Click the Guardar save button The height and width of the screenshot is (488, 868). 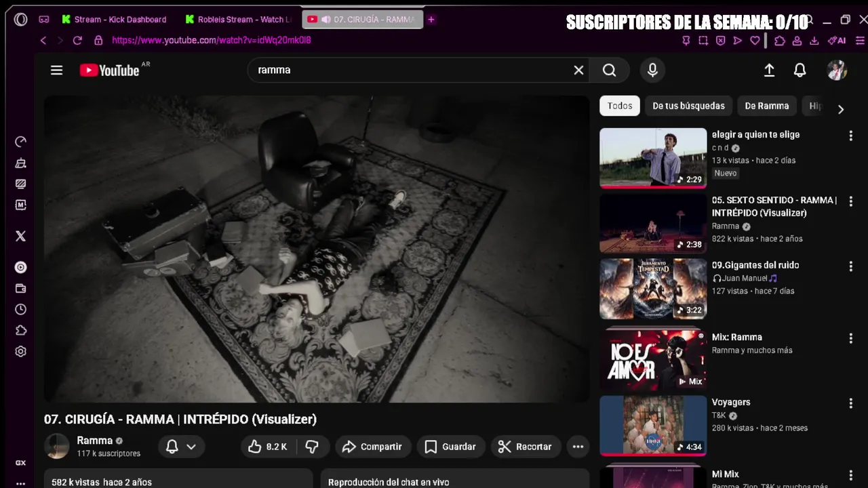point(450,447)
